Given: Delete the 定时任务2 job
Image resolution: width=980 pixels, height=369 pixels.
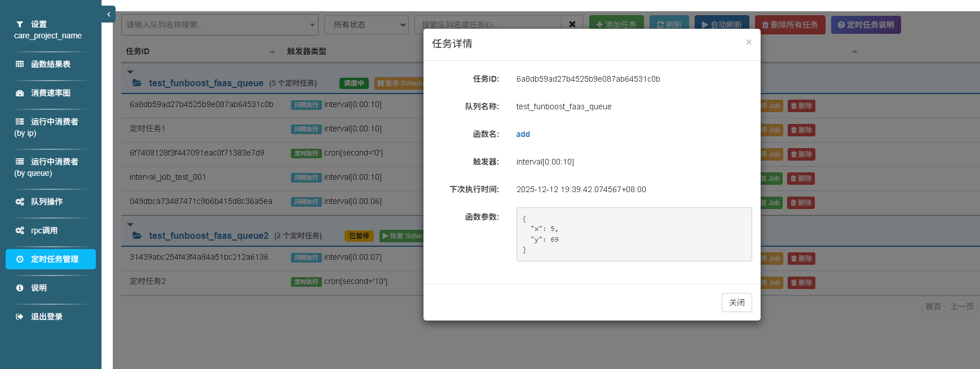Looking at the screenshot, I should point(801,283).
